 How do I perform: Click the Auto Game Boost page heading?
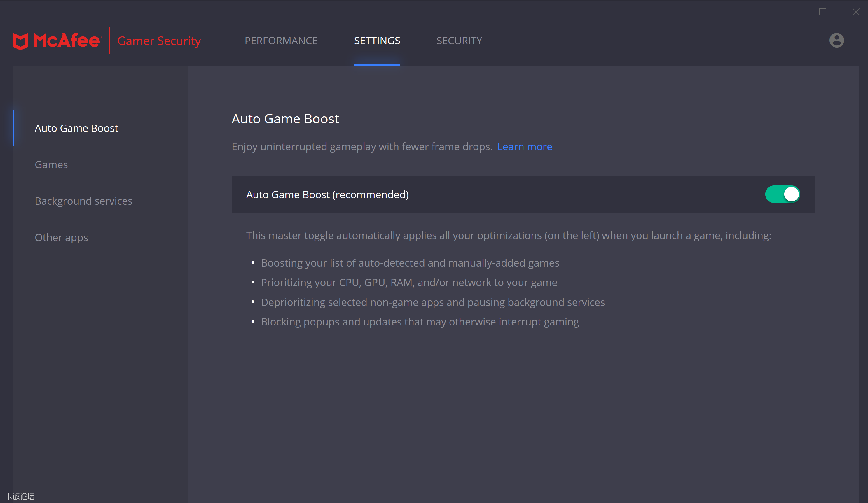[285, 119]
